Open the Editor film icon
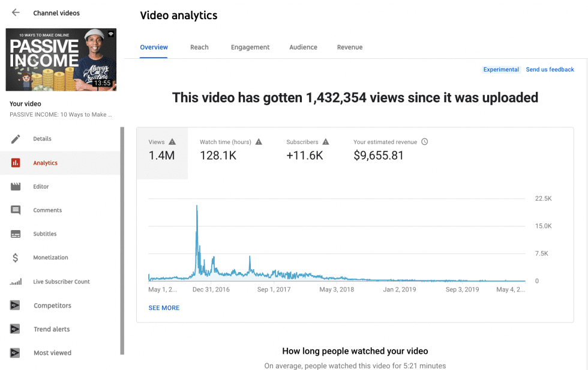The width and height of the screenshot is (588, 370). pyautogui.click(x=17, y=186)
